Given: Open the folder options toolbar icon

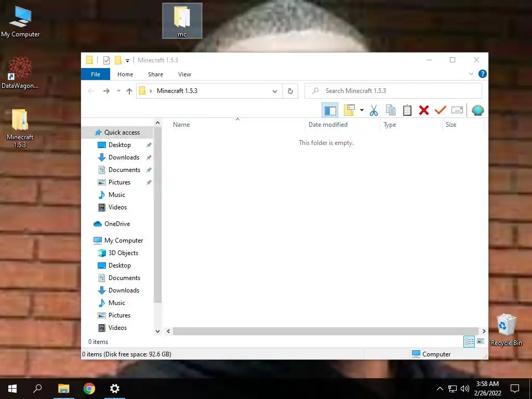Looking at the screenshot, I should coord(349,110).
